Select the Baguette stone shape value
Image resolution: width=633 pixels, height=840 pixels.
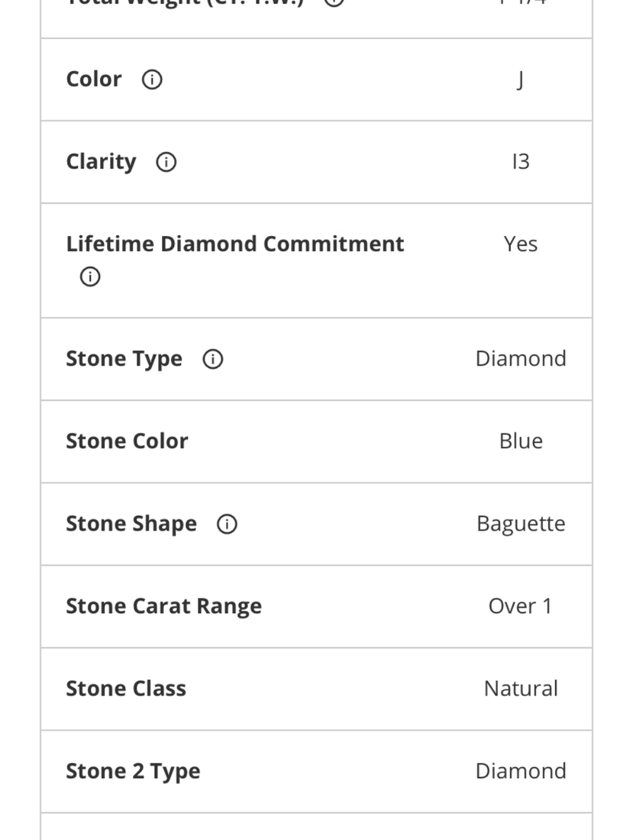pyautogui.click(x=520, y=524)
